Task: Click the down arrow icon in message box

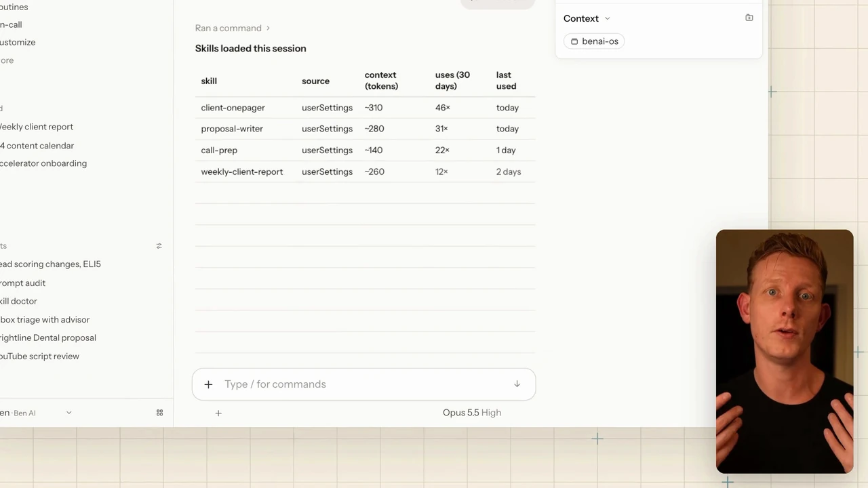Action: (x=517, y=384)
